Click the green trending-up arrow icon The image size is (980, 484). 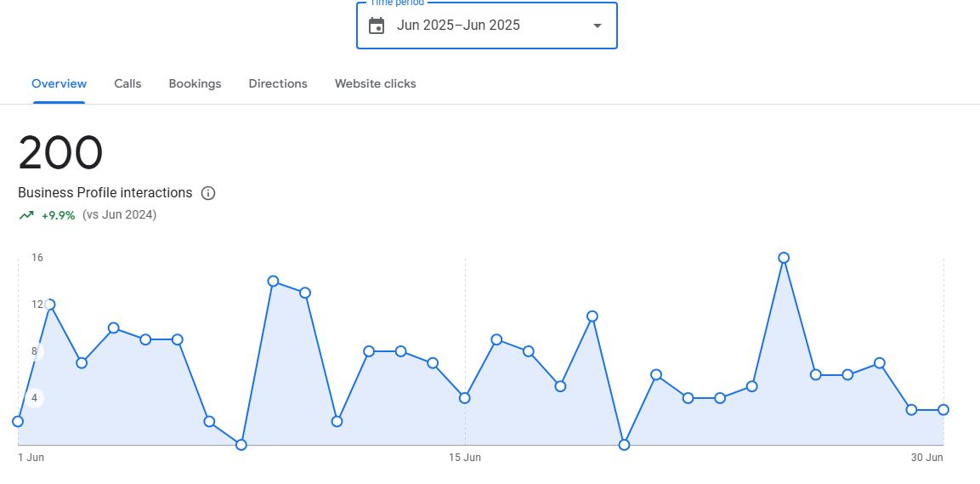click(26, 215)
